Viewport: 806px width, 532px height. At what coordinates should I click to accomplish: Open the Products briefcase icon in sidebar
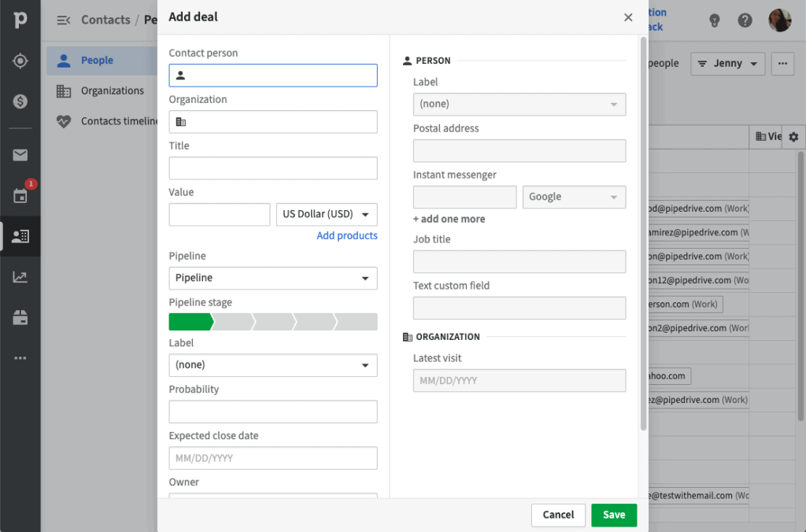pos(20,317)
